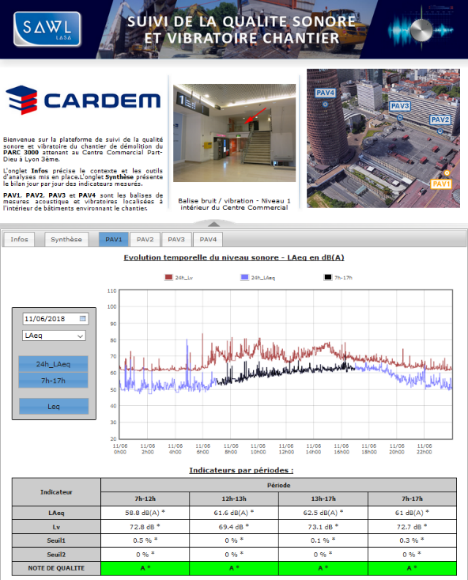Viewport: 468px width, 580px height.
Task: Open the LAeq indicator dropdown
Action: pos(54,335)
